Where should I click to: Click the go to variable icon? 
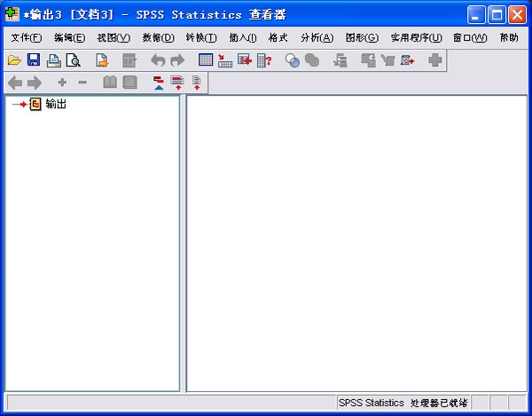point(245,60)
